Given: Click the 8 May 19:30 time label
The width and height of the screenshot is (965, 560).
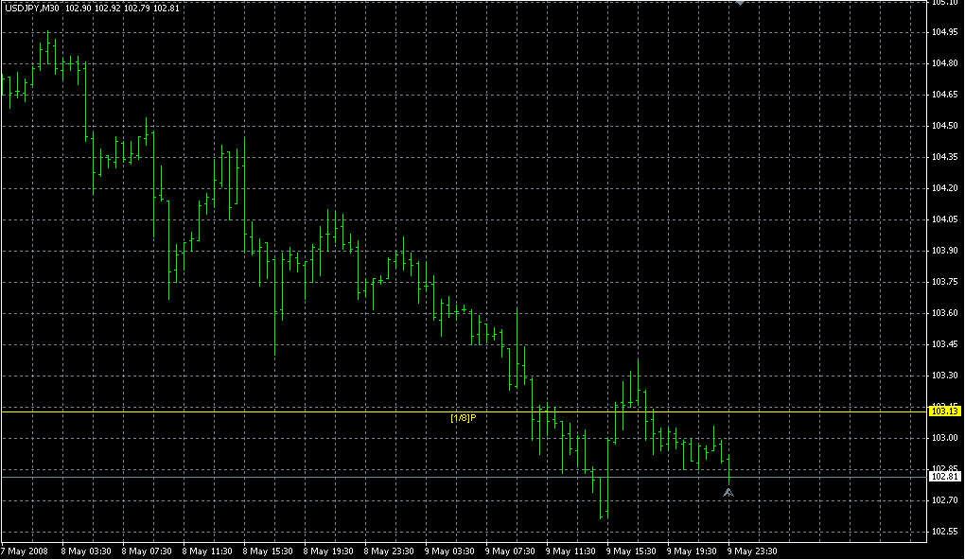Looking at the screenshot, I should pos(328,551).
